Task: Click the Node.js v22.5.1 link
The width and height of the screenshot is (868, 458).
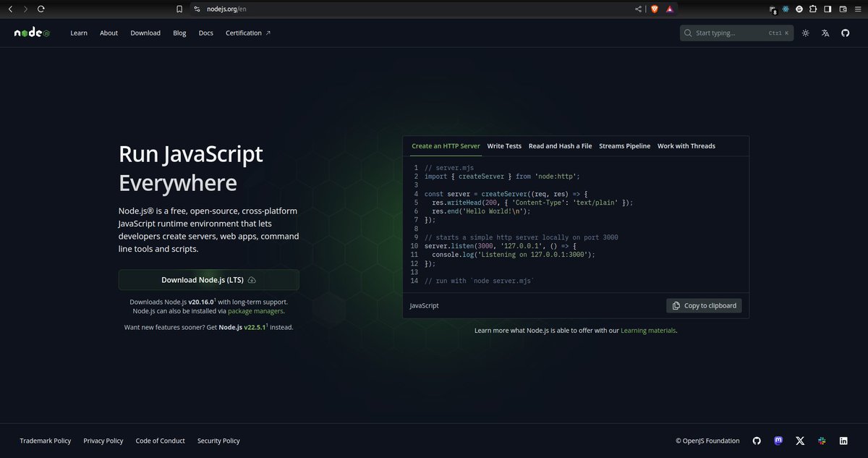Action: [243, 327]
